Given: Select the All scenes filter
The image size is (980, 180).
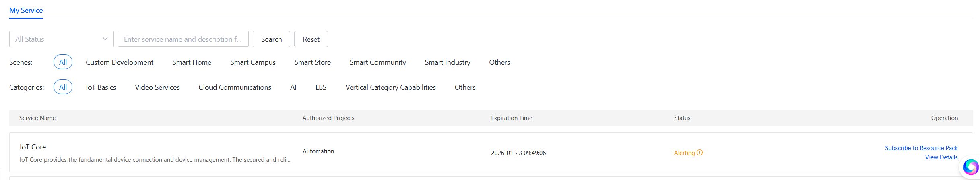Looking at the screenshot, I should [x=63, y=62].
